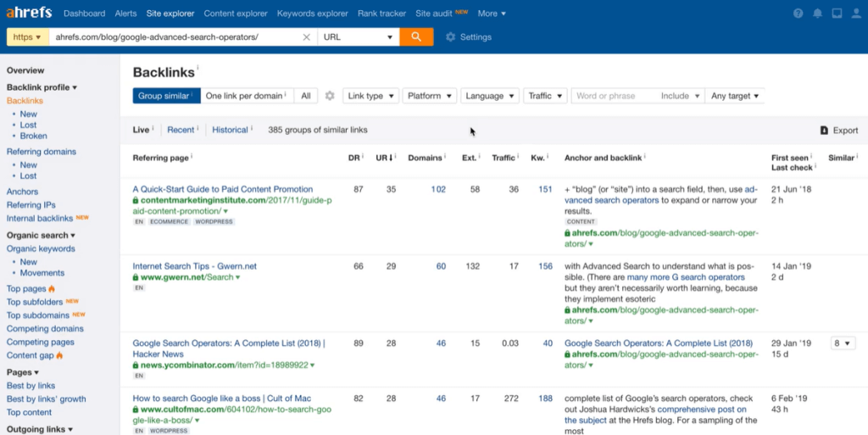This screenshot has height=435, width=868.
Task: Expand the Similar 8 dropdown for Hacker News
Action: click(x=843, y=343)
